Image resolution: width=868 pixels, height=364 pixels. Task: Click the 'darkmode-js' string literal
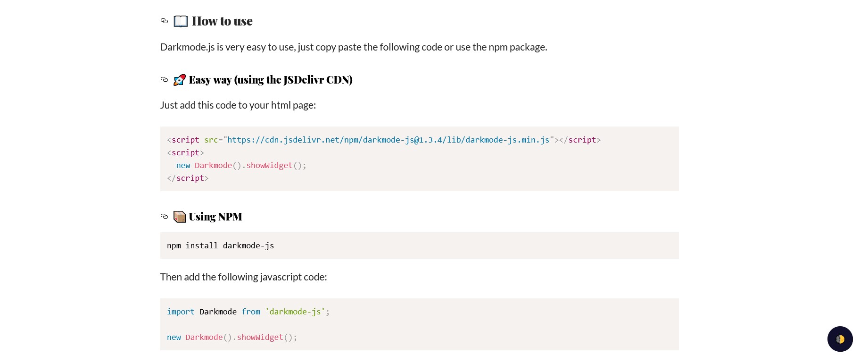295,312
